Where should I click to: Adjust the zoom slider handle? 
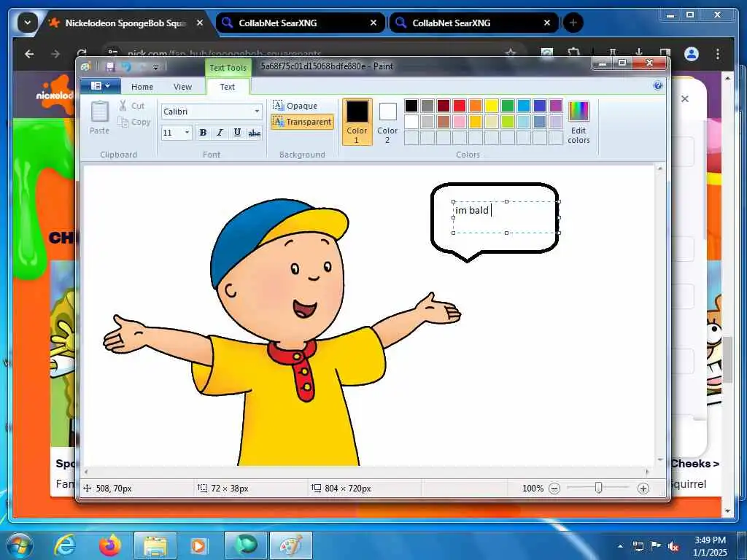pyautogui.click(x=599, y=488)
